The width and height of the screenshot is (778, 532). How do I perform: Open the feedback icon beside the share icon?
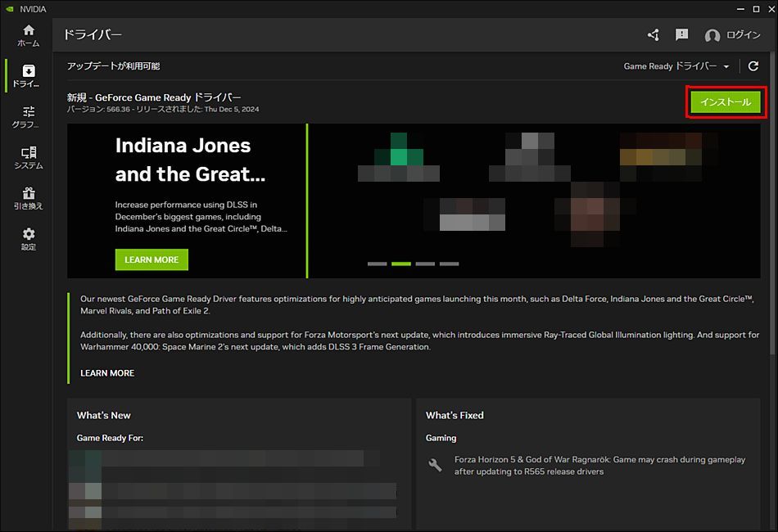[x=681, y=35]
